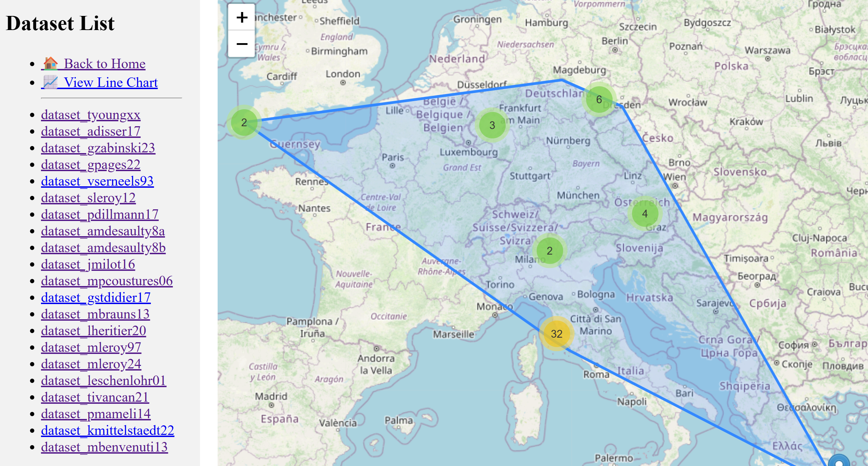868x466 pixels.
Task: Click the green cluster marker labeled 6
Action: coord(599,99)
